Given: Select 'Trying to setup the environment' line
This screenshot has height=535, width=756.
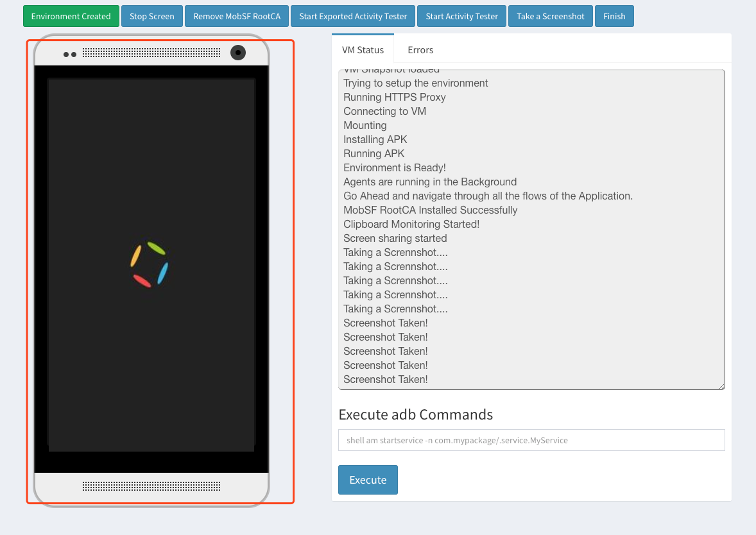Looking at the screenshot, I should 416,83.
